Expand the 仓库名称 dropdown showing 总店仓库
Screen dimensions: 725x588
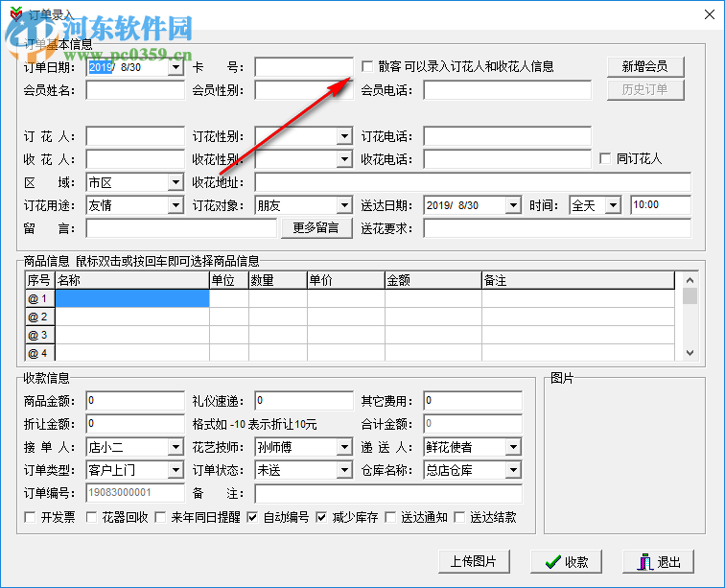pos(513,470)
